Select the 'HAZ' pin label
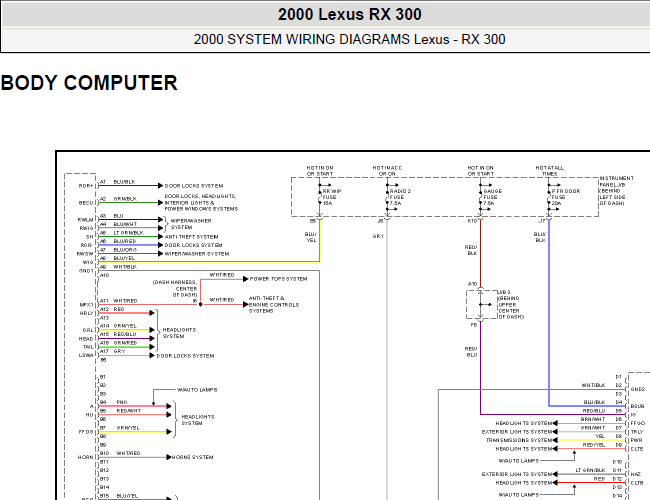Image resolution: width=650 pixels, height=500 pixels. coord(636,474)
